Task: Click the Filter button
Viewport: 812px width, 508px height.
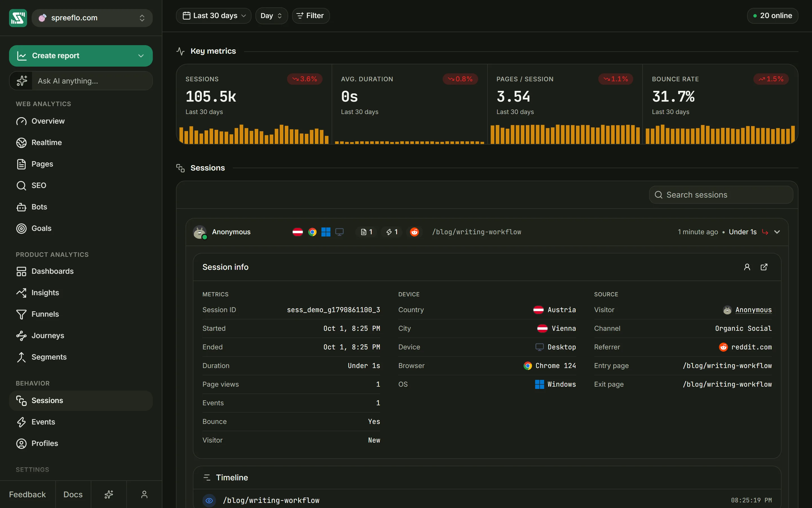Action: click(x=311, y=16)
